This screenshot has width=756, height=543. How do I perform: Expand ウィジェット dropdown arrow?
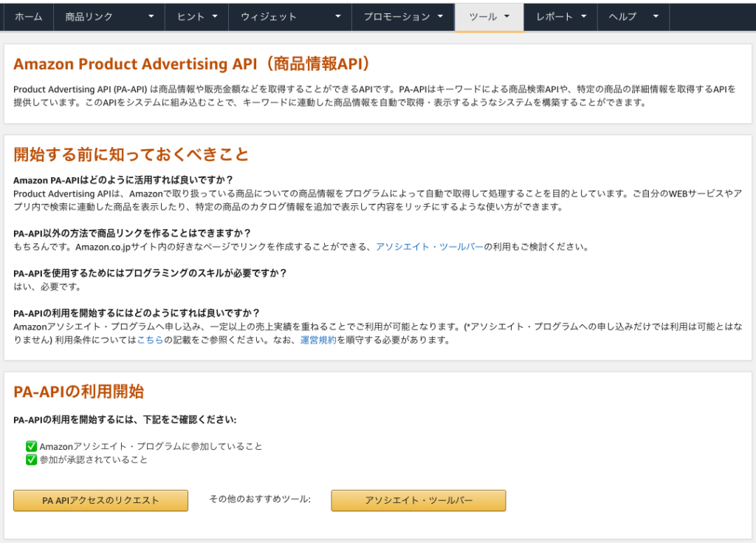pos(338,16)
